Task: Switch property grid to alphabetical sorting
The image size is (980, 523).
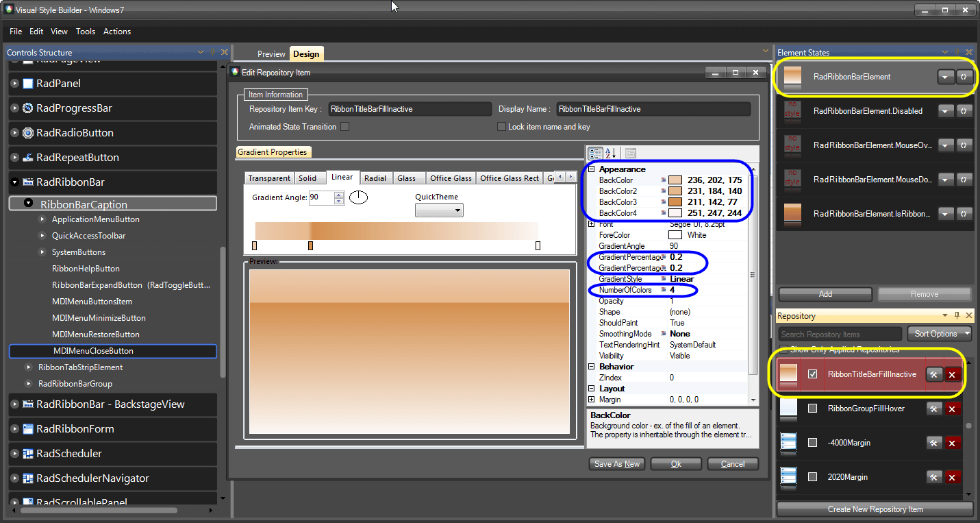Action: [610, 153]
